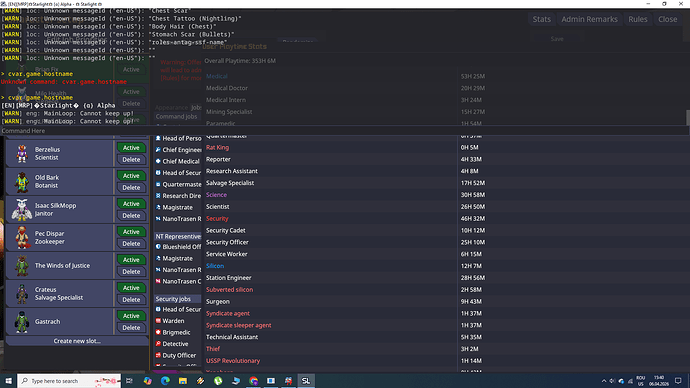
Task: Click the Station Engineer playtime row
Action: point(446,278)
